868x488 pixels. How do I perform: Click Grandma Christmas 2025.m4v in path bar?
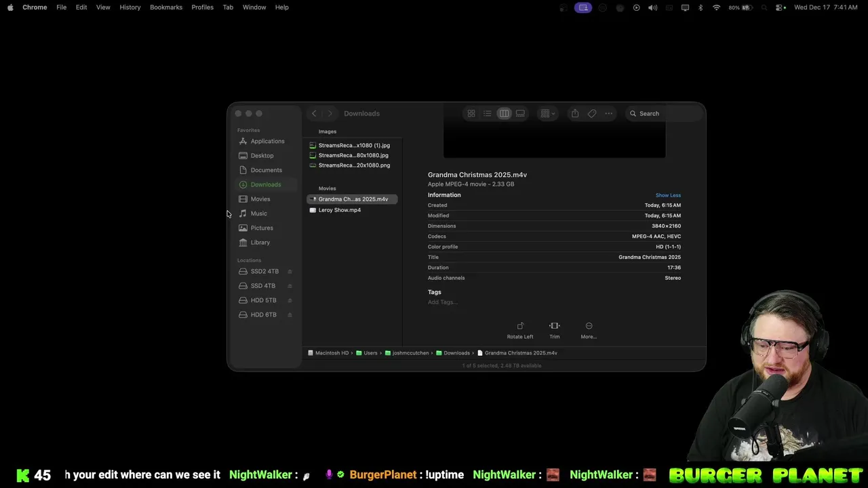point(517,353)
